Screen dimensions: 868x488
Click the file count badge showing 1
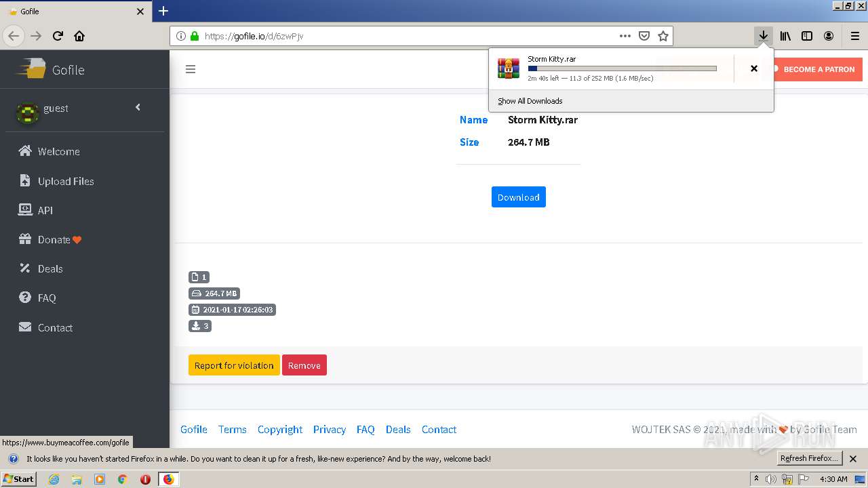click(x=199, y=277)
